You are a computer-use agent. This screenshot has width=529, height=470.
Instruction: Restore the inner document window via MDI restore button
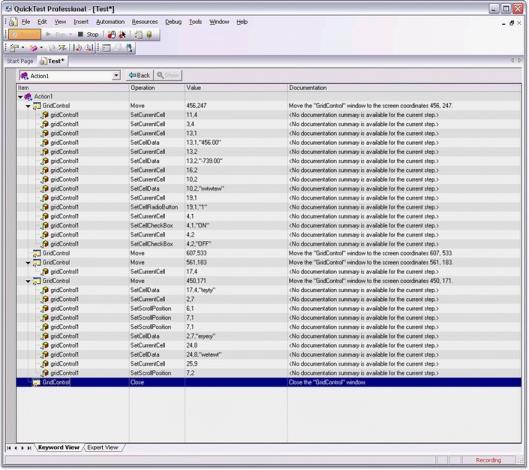[x=511, y=23]
